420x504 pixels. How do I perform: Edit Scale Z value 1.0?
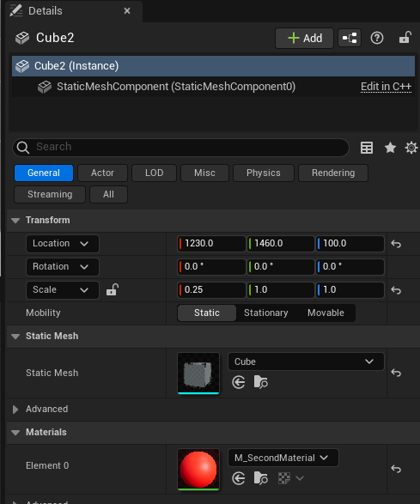350,290
